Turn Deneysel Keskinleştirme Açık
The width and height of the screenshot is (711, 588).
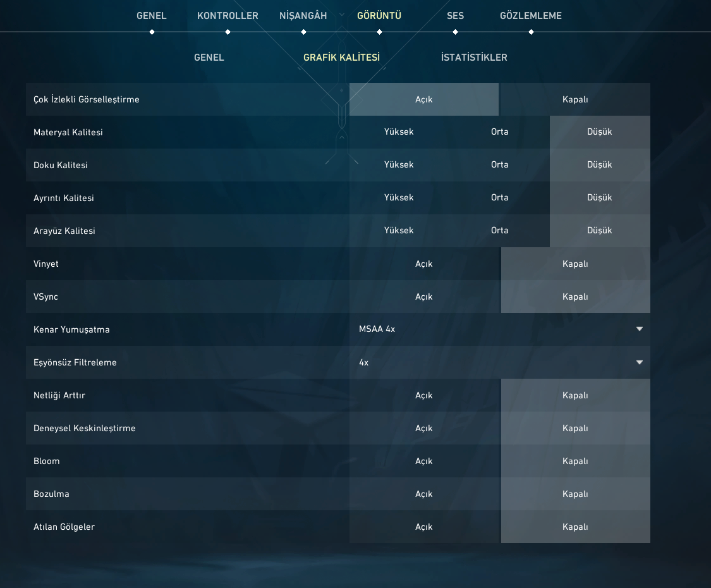[x=424, y=428]
